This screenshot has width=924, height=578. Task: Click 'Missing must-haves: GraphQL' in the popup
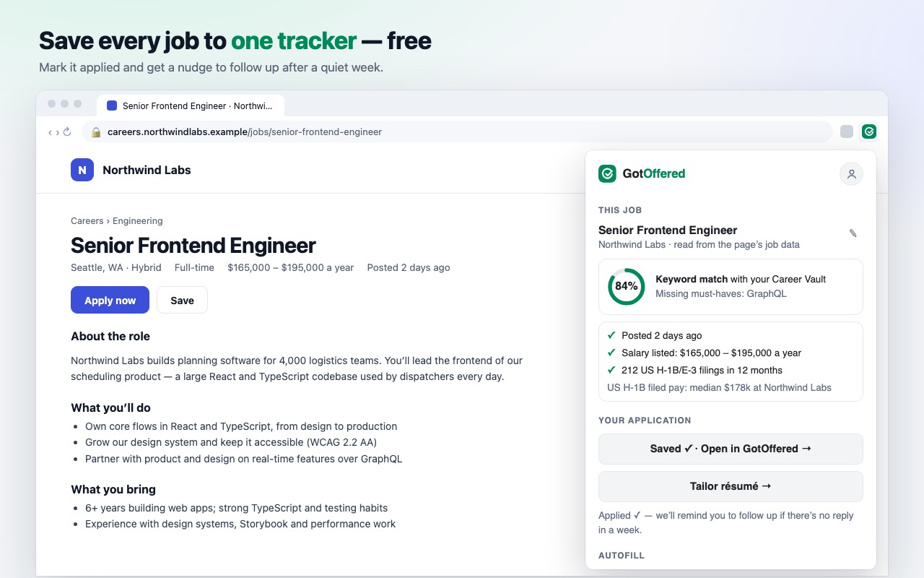tap(721, 293)
